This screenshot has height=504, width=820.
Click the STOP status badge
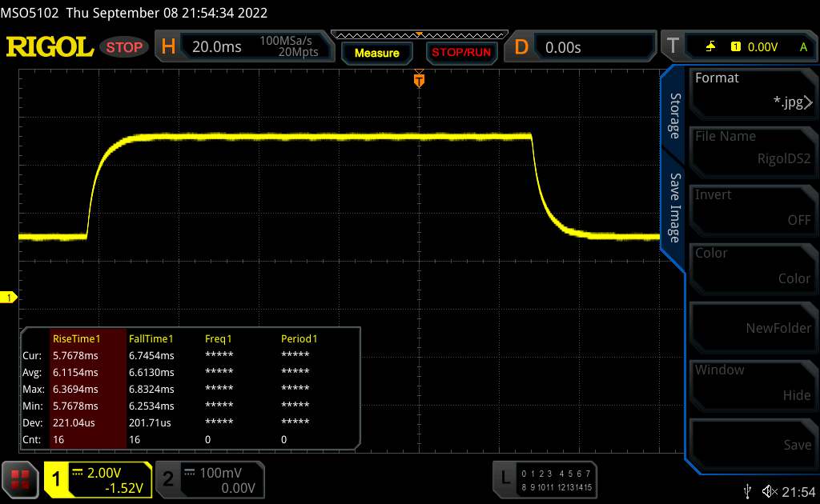(124, 47)
